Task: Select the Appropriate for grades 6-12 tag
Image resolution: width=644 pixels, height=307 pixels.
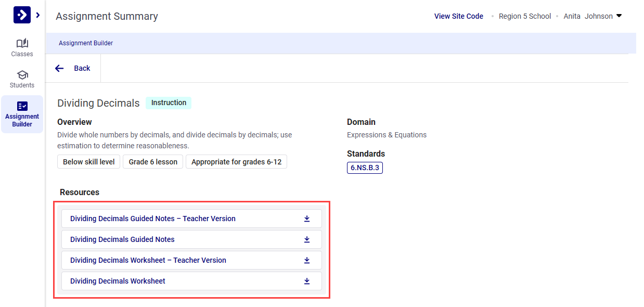Action: coord(236,162)
